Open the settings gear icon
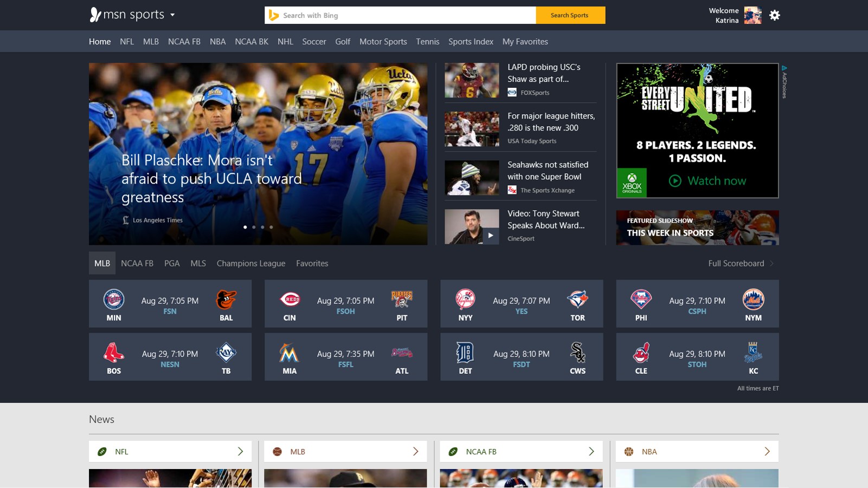868x488 pixels. pos(775,15)
